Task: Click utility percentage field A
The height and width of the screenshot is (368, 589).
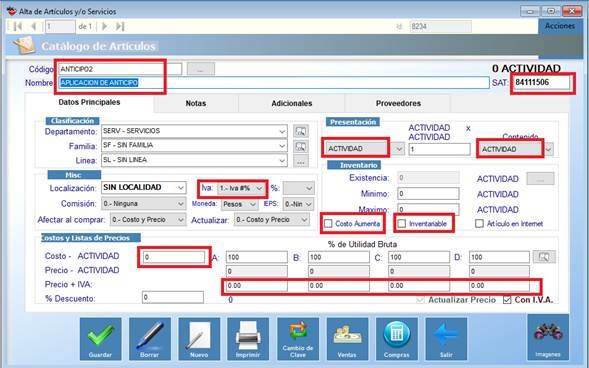Action: pos(257,257)
